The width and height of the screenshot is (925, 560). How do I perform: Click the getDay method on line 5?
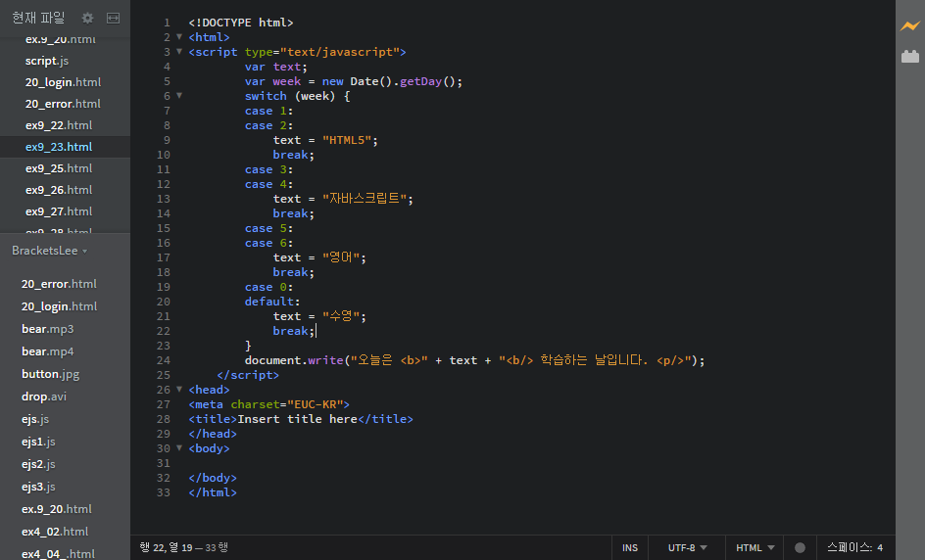pos(420,81)
